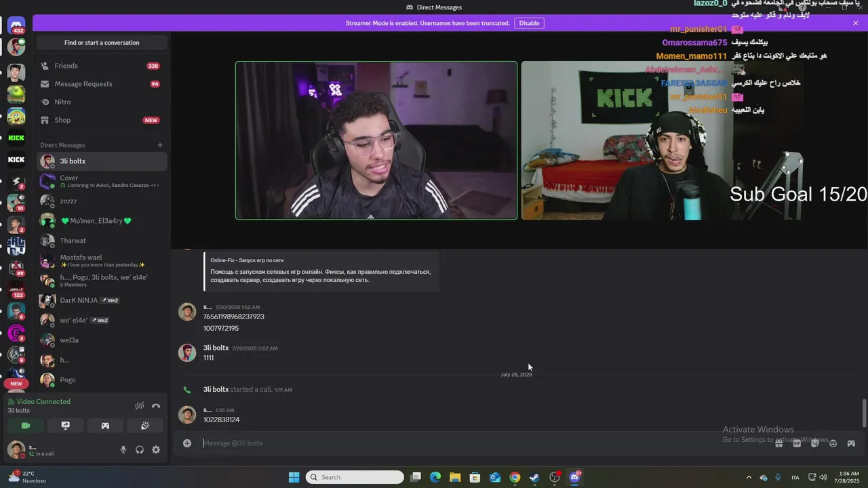This screenshot has width=868, height=488.
Task: Open the DM with wel3a
Action: 102,340
